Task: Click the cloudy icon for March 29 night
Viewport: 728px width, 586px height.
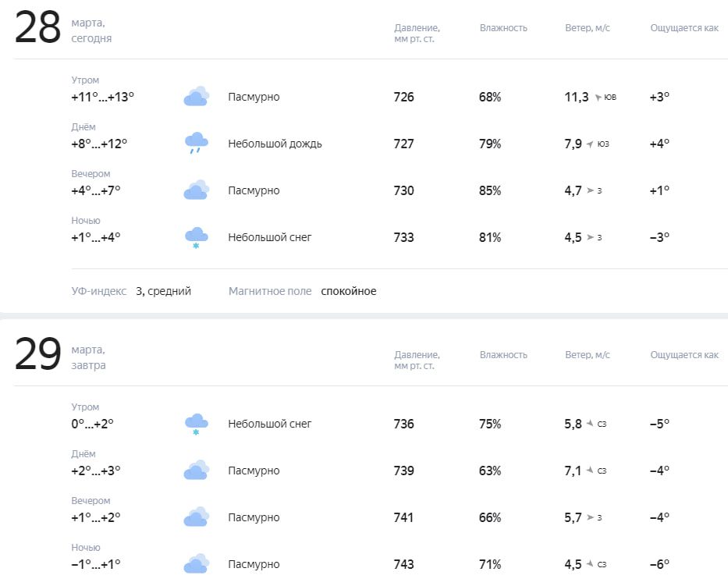Action: [x=196, y=563]
